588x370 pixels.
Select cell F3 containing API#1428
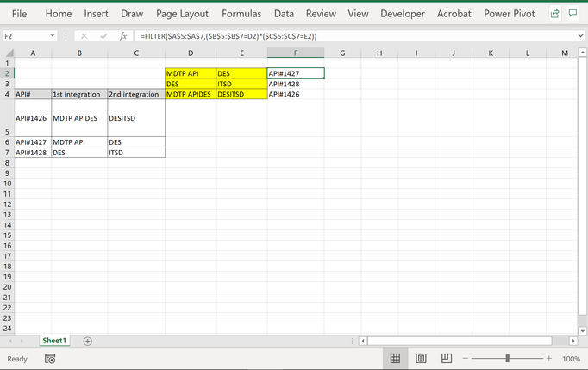coord(296,84)
